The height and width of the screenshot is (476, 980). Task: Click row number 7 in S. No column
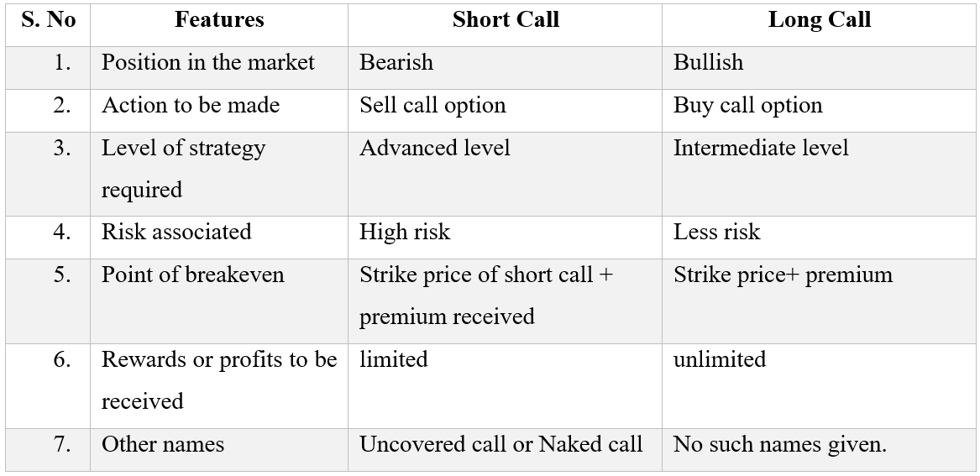[x=62, y=445]
